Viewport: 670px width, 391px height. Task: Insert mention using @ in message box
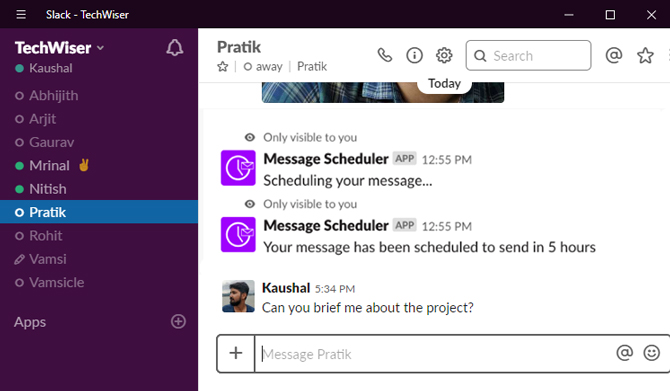point(624,353)
